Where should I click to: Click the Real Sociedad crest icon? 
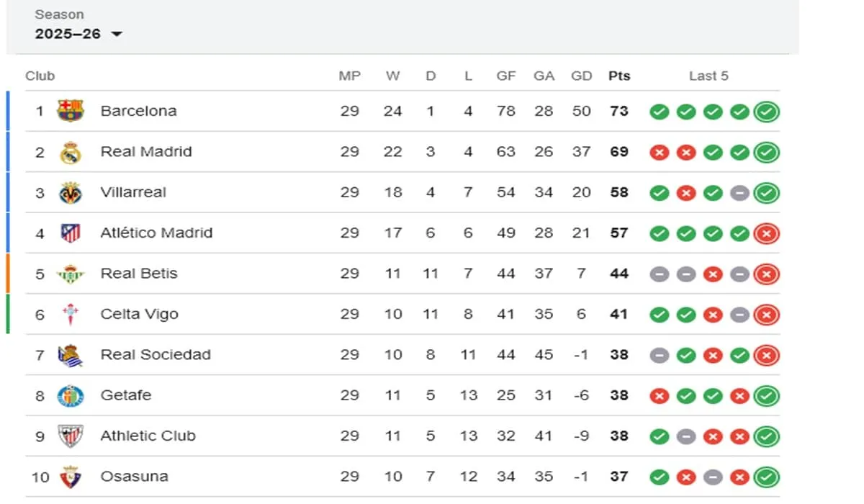tap(71, 355)
